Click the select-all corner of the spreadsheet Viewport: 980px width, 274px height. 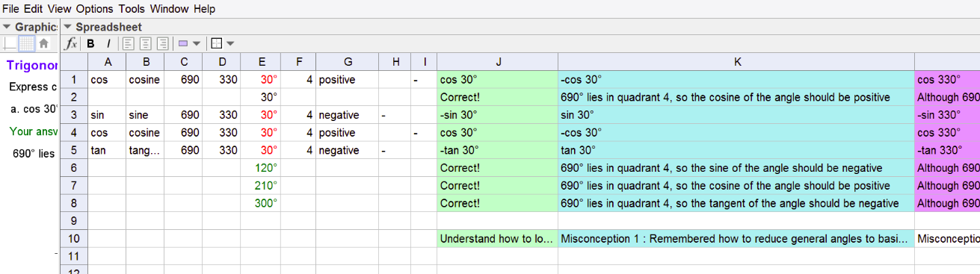[x=73, y=61]
